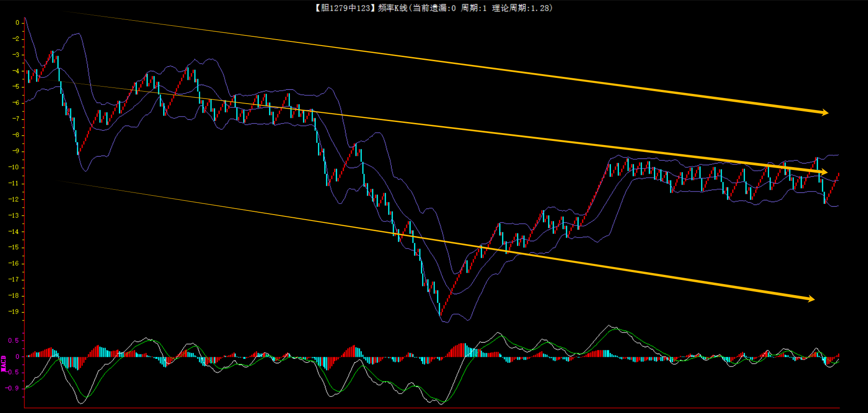This screenshot has height=413, width=868.
Task: Click the -19 label on the y-axis
Action: coord(14,312)
